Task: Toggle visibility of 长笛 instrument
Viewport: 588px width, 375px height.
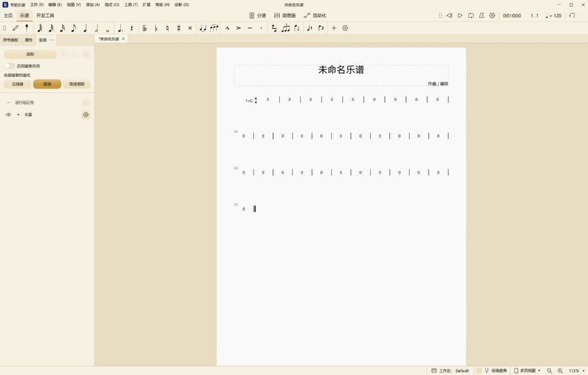Action: pyautogui.click(x=8, y=114)
